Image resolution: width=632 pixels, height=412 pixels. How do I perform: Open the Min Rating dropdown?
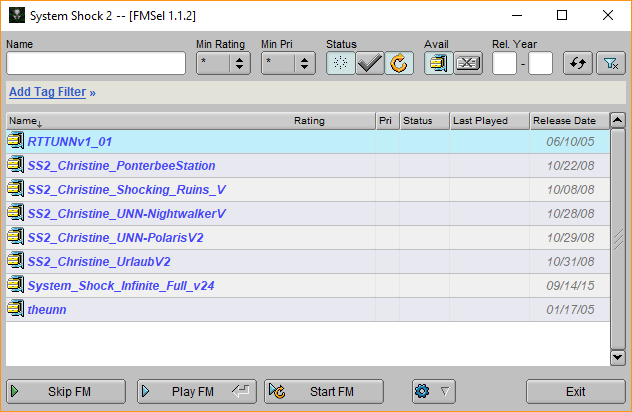[223, 63]
